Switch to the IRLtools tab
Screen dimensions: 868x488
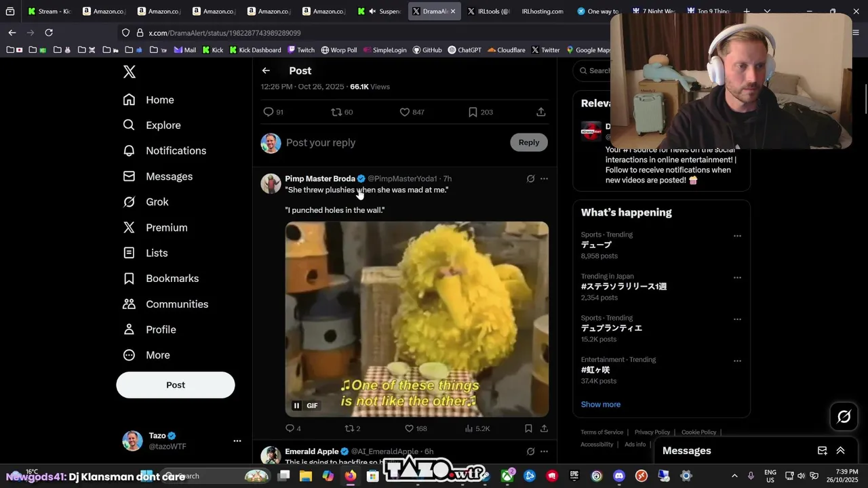click(x=487, y=12)
